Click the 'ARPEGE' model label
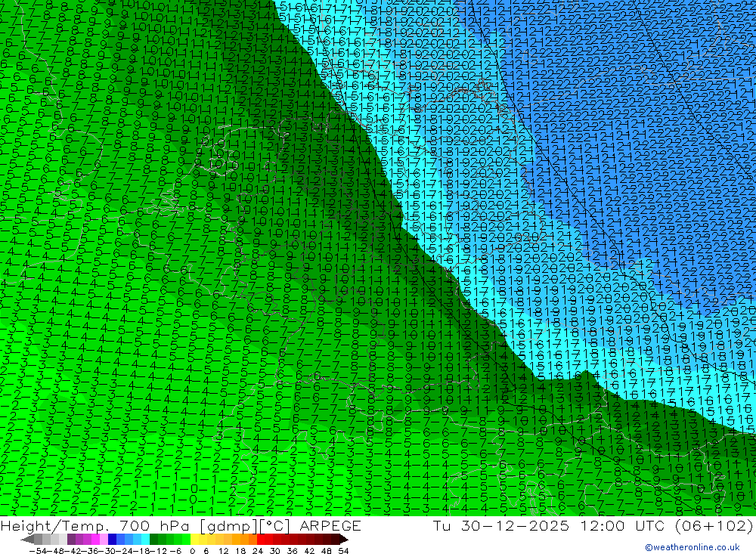This screenshot has height=554, width=756. tap(330, 525)
